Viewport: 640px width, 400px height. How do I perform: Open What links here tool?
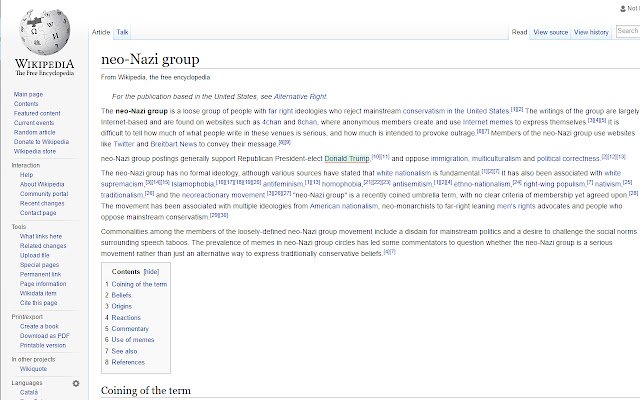click(41, 236)
